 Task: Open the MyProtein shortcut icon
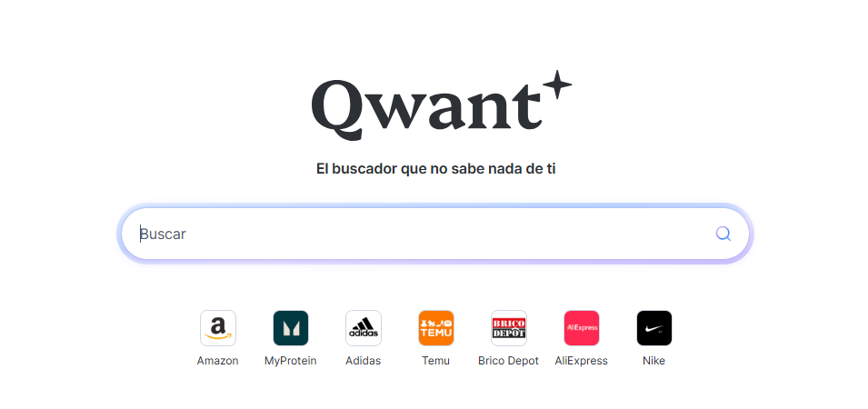click(x=291, y=327)
